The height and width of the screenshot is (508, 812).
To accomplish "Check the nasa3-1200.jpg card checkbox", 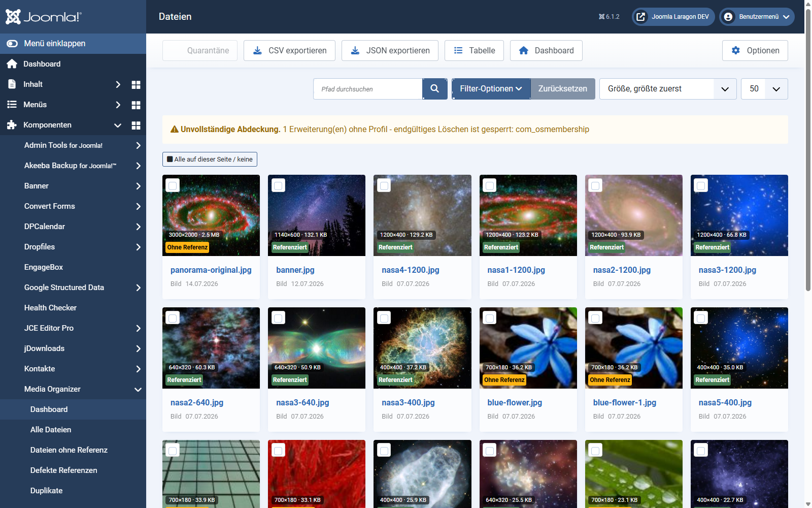I will (701, 185).
